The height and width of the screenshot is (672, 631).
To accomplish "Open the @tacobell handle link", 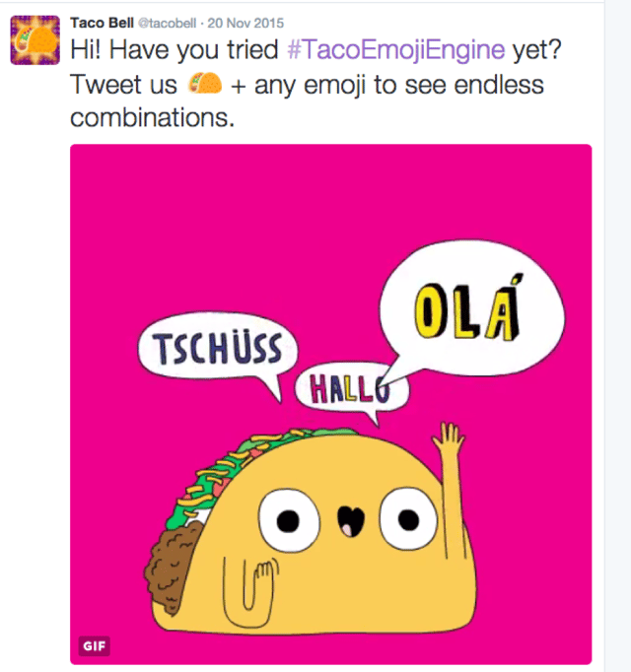I will tap(167, 23).
